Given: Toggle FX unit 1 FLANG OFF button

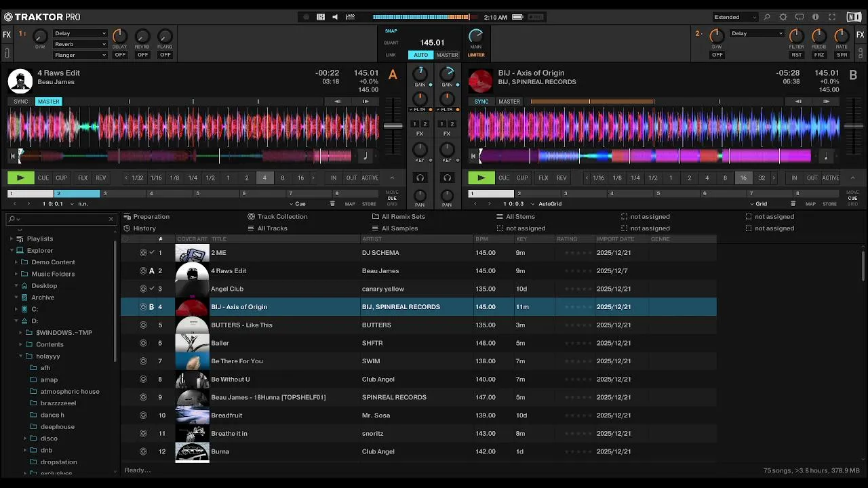Looking at the screenshot, I should (165, 55).
